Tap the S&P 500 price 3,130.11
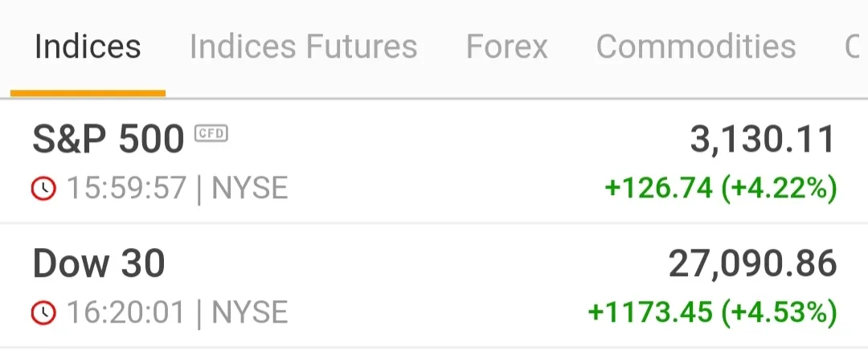868x362 pixels. [x=763, y=140]
